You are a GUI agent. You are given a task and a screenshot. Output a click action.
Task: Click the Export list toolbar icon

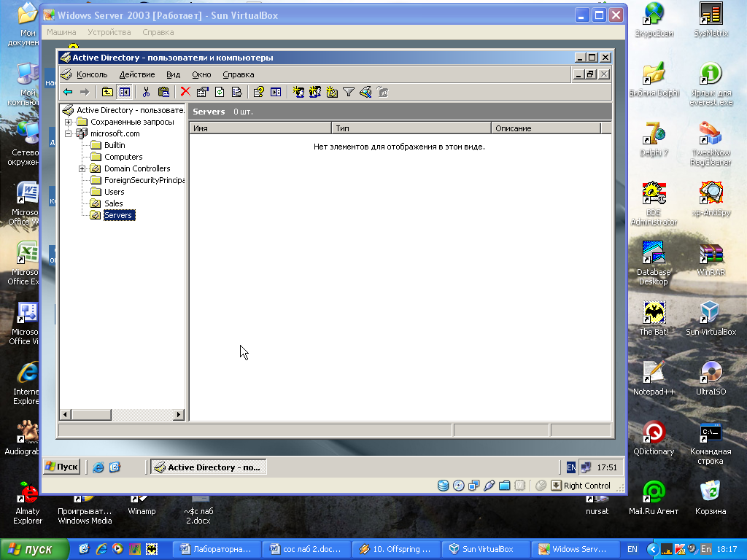pyautogui.click(x=237, y=92)
